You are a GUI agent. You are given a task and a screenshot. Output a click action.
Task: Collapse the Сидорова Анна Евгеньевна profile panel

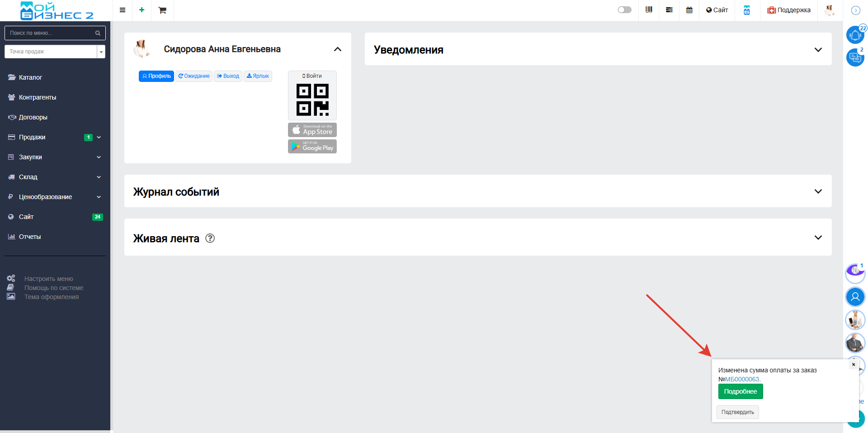[337, 49]
